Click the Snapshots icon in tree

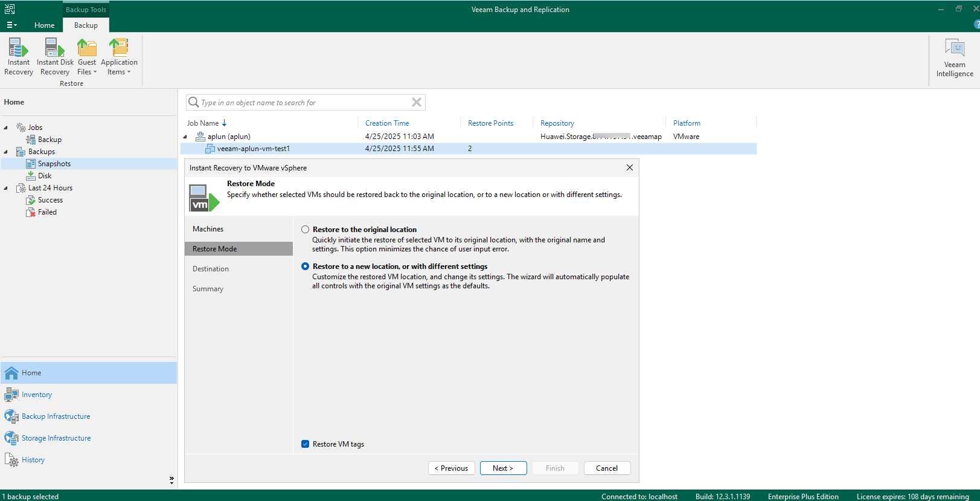[31, 164]
